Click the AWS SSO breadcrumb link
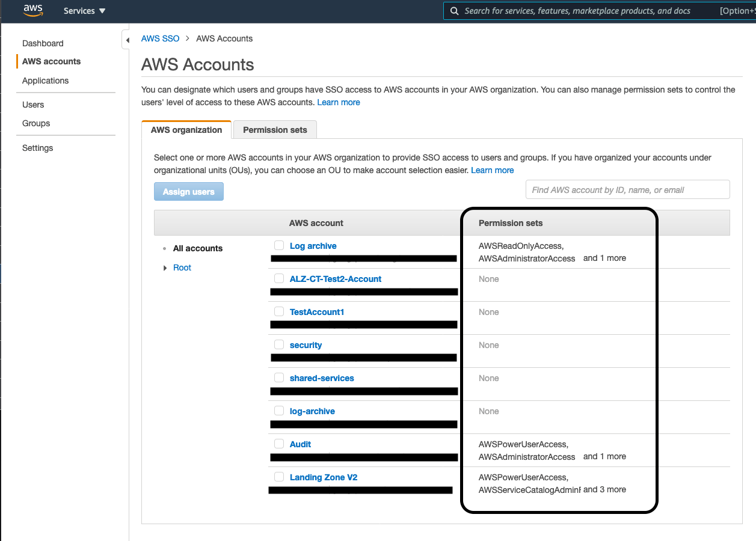The height and width of the screenshot is (541, 756). click(x=160, y=38)
